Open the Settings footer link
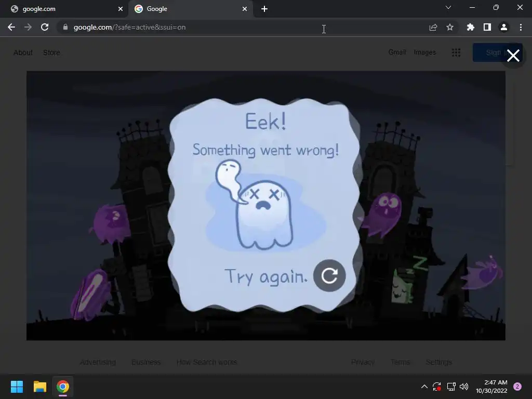This screenshot has height=399, width=532. [x=438, y=362]
